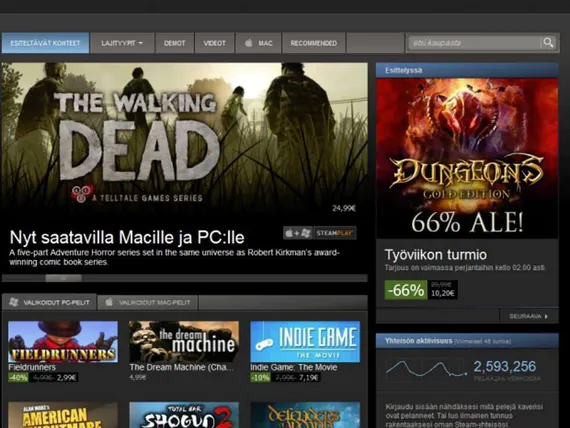Click the search magnifier icon
The width and height of the screenshot is (570, 428).
tap(548, 43)
